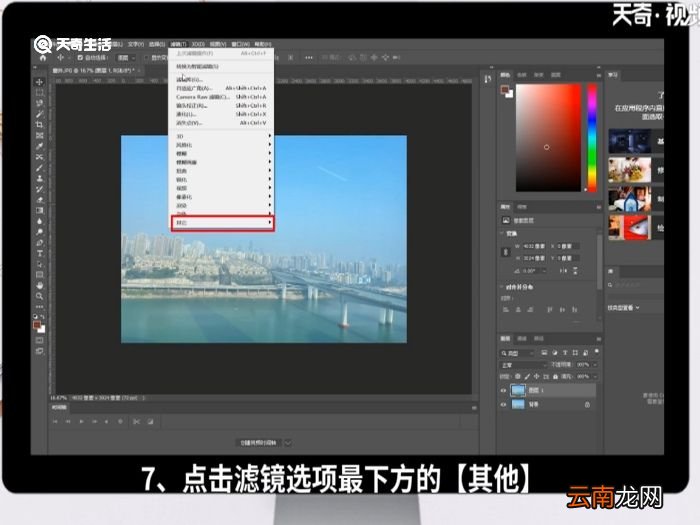Click the Home icon in options bar
The height and width of the screenshot is (525, 700).
click(x=43, y=58)
